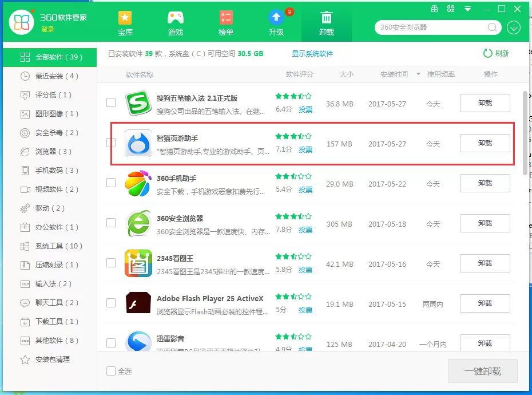Click the 一键卸载 button
The width and height of the screenshot is (532, 395).
click(482, 371)
